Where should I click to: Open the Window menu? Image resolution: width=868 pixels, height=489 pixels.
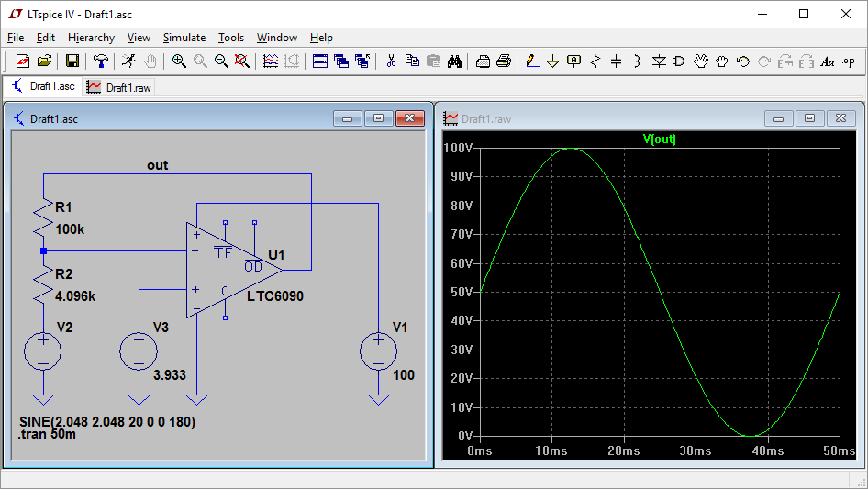[x=277, y=38]
